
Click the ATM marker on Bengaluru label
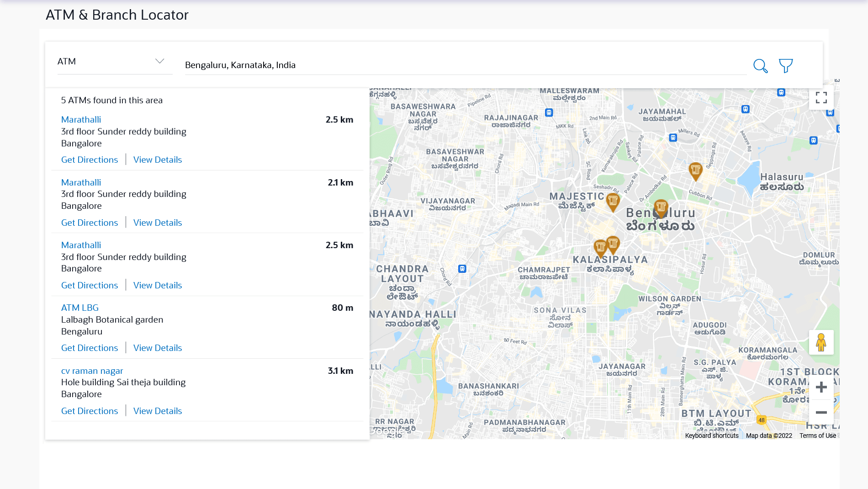pos(661,208)
